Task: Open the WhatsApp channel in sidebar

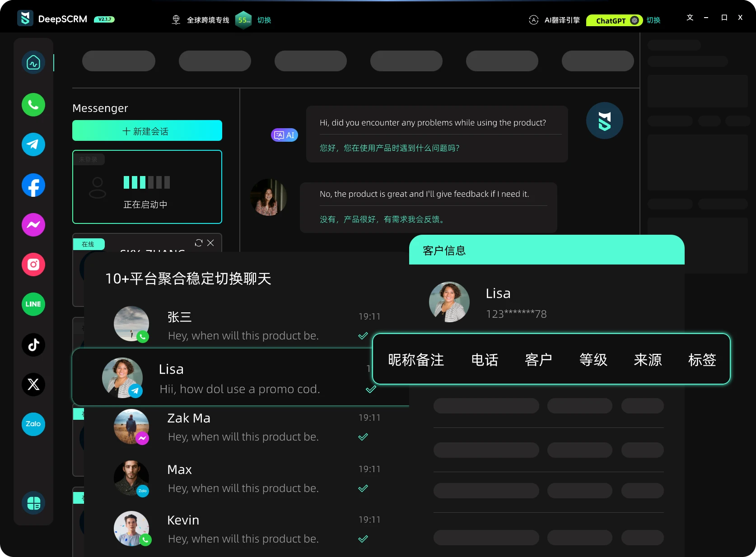Action: [x=33, y=105]
